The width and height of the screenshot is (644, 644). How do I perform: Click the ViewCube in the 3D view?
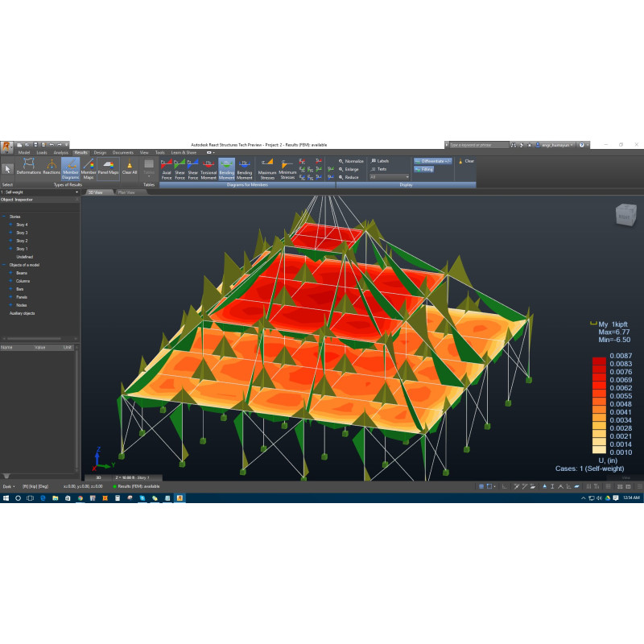(624, 216)
